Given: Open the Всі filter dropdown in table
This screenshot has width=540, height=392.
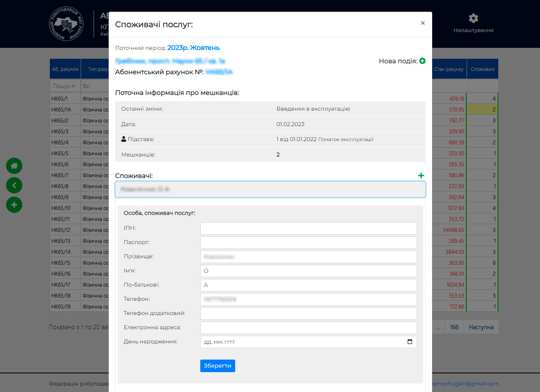Looking at the screenshot, I should click(x=95, y=86).
